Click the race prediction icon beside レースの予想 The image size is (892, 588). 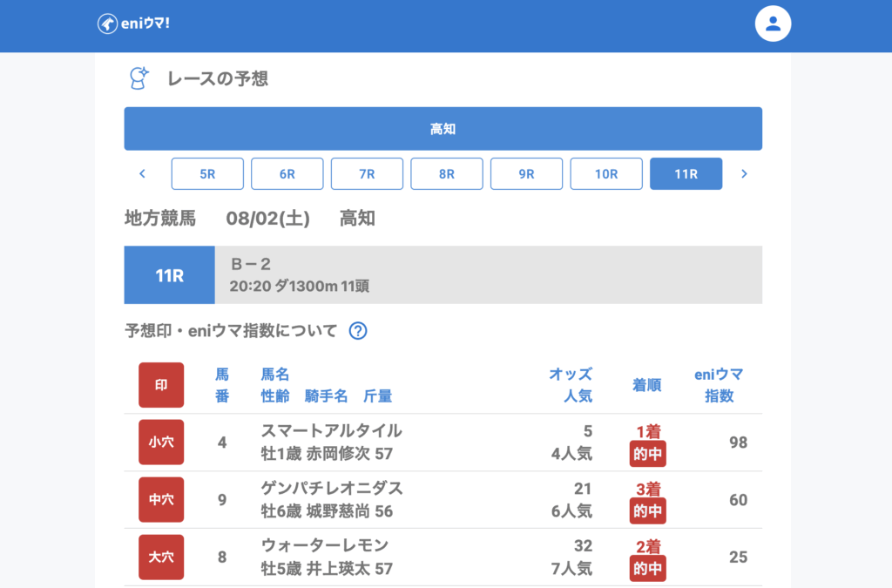[x=138, y=78]
